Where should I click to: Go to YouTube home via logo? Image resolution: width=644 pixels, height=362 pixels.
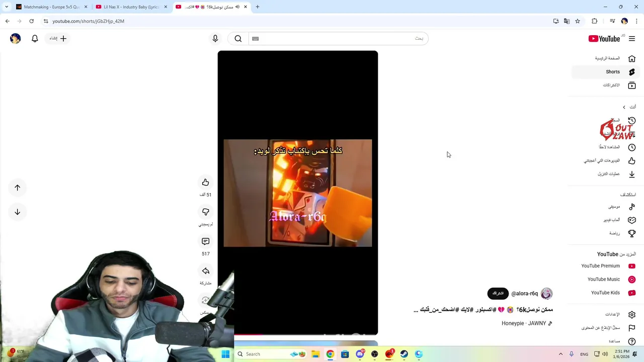[x=604, y=39]
